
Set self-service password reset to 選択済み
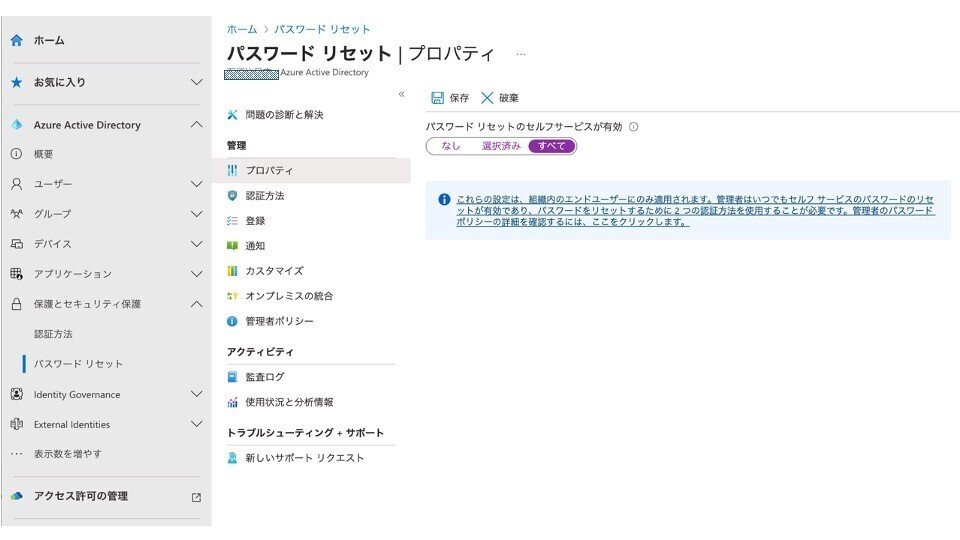tap(501, 146)
